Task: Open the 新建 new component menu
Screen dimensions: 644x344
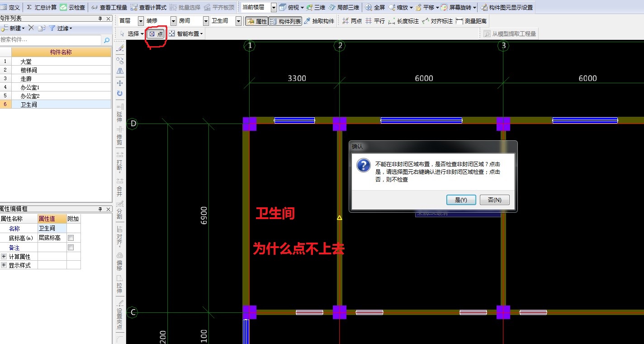Action: click(x=14, y=28)
